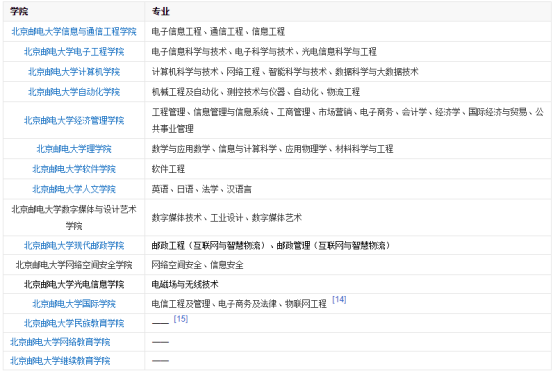Open 北京邮电大学现代邮政学院 link
The image size is (554, 372).
74,246
